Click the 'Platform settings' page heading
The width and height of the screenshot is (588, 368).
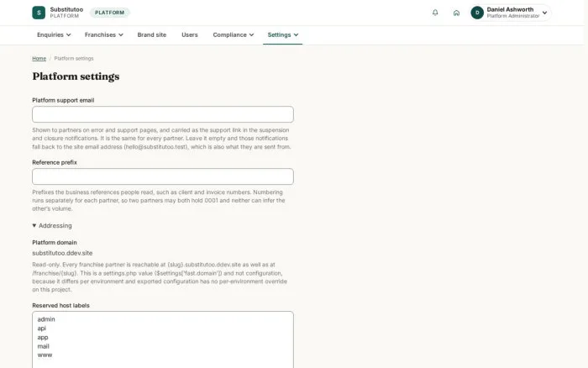point(76,76)
